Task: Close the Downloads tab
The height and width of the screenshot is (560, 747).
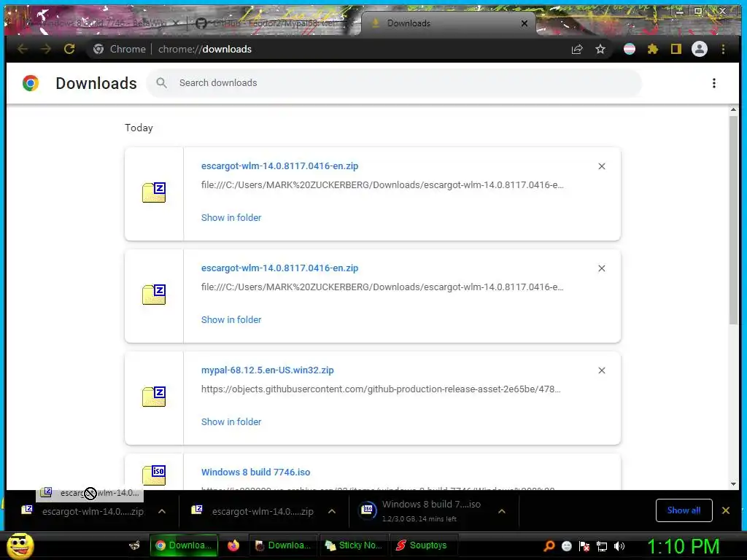Action: pyautogui.click(x=525, y=23)
